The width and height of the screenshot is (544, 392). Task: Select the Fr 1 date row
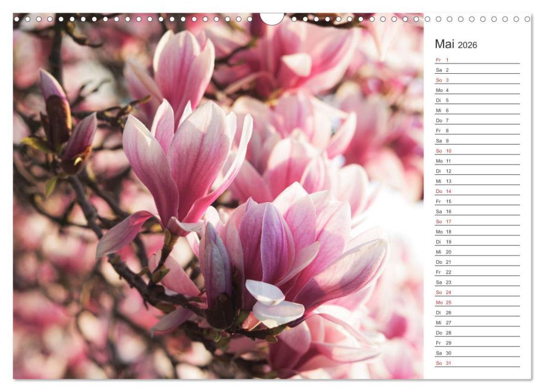point(477,60)
